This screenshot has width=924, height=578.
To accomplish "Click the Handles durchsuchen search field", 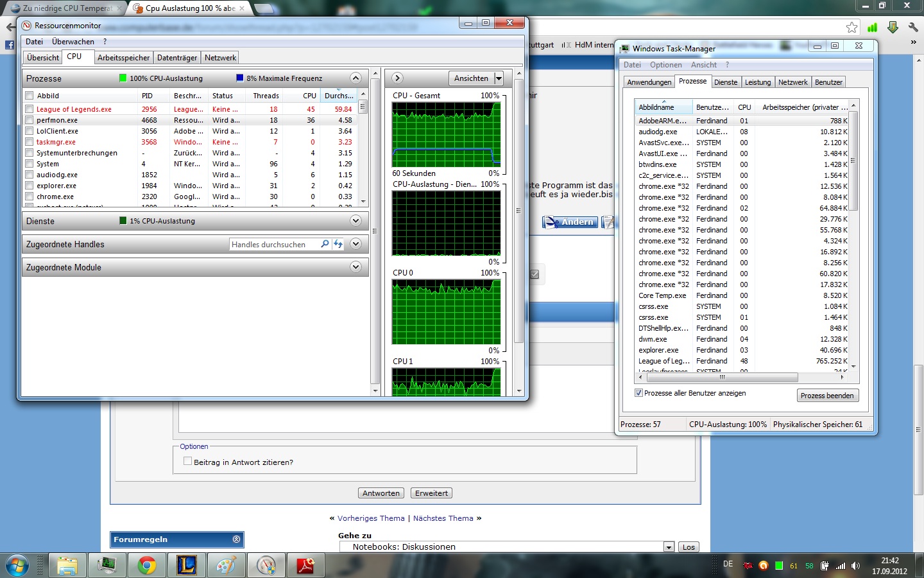I will coord(274,244).
